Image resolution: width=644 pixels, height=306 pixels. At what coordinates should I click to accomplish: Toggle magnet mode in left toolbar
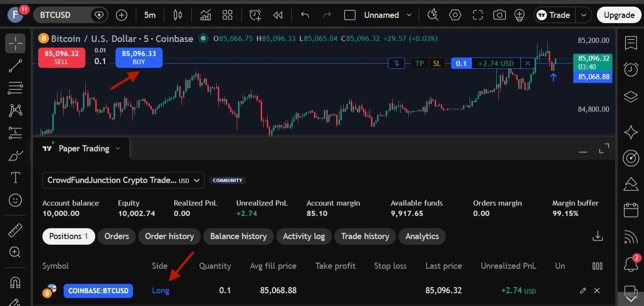[16, 282]
